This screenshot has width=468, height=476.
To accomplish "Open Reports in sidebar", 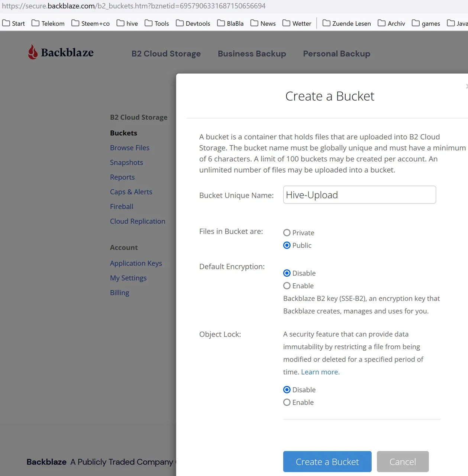I will [x=122, y=177].
